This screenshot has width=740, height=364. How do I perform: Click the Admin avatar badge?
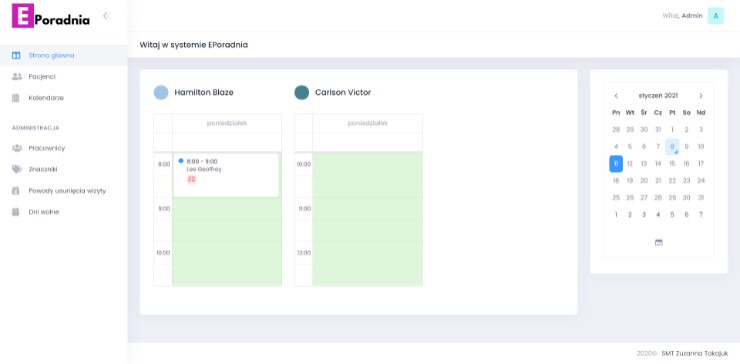[x=715, y=16]
